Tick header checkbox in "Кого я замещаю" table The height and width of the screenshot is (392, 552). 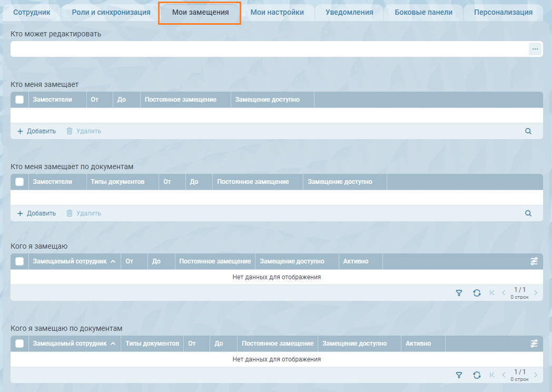click(x=19, y=261)
